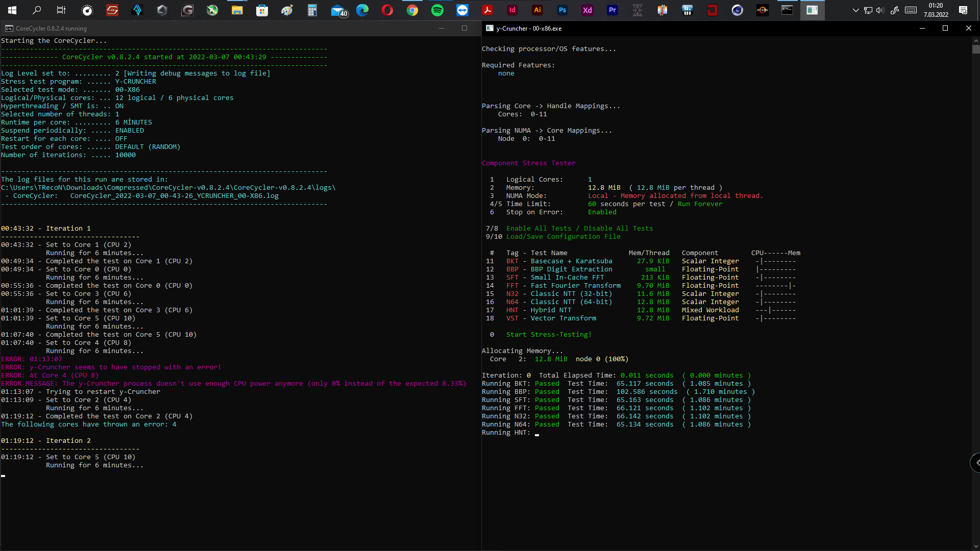The image size is (980, 551).
Task: Open volume control in system tray
Action: [880, 10]
